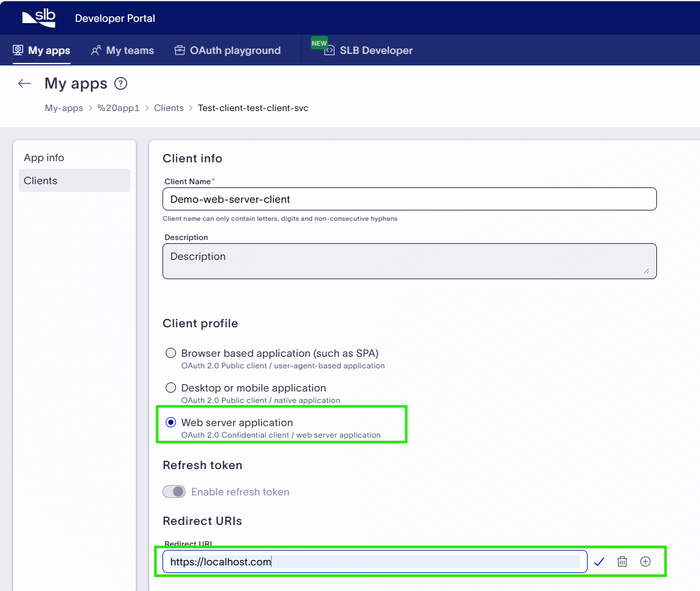
Task: Switch to the My teams tab
Action: coord(122,51)
